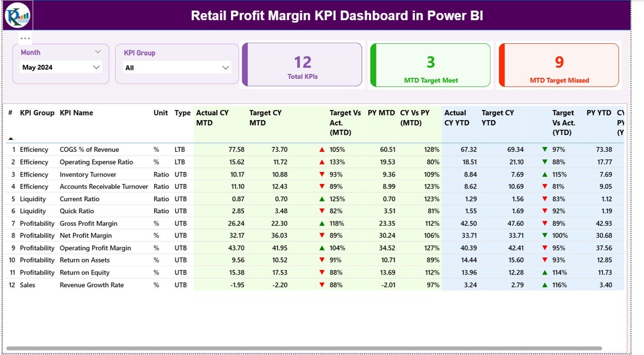Click the green up-triangle on Revenue Growth Rate YTD

tap(544, 285)
